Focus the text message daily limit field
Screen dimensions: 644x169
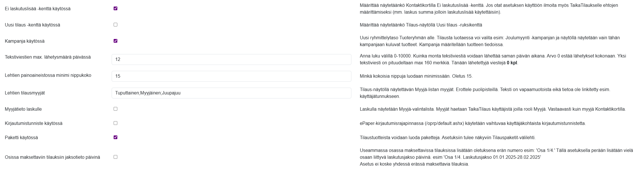point(231,59)
